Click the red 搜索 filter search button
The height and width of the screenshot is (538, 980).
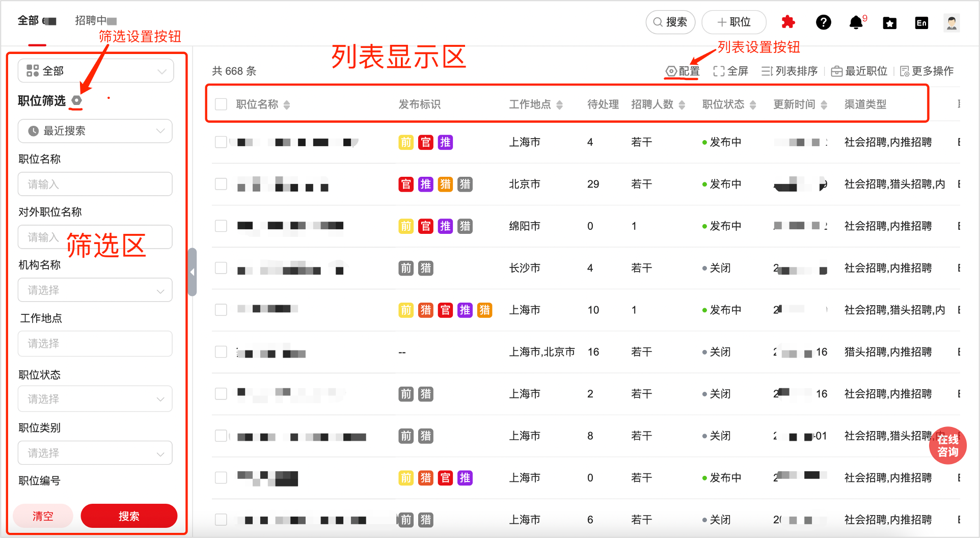pos(129,516)
